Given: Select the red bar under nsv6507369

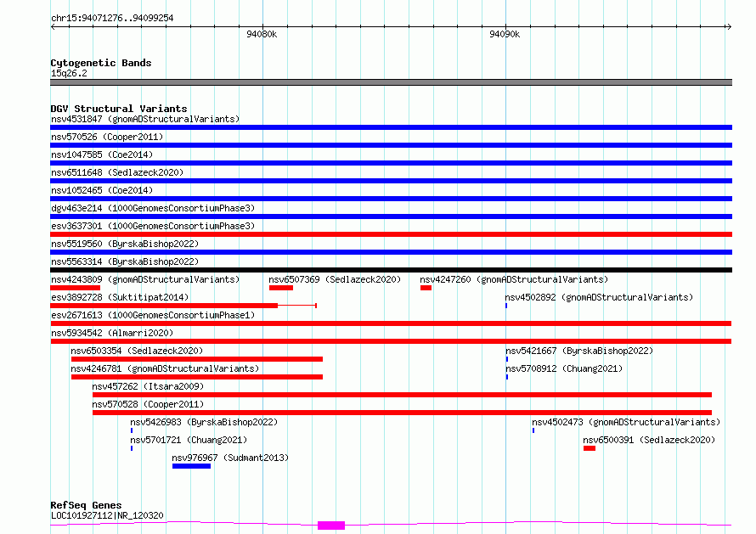Looking at the screenshot, I should tap(281, 288).
